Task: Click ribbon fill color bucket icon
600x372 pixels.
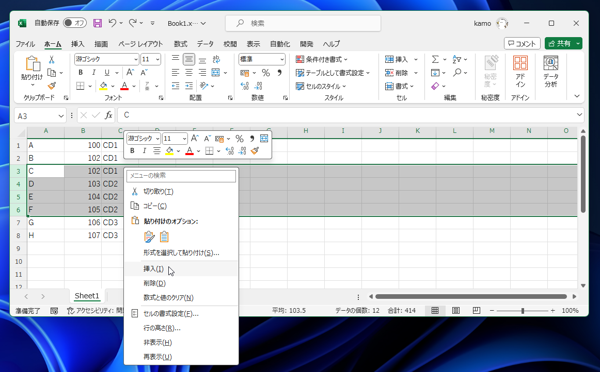Action: coord(103,86)
